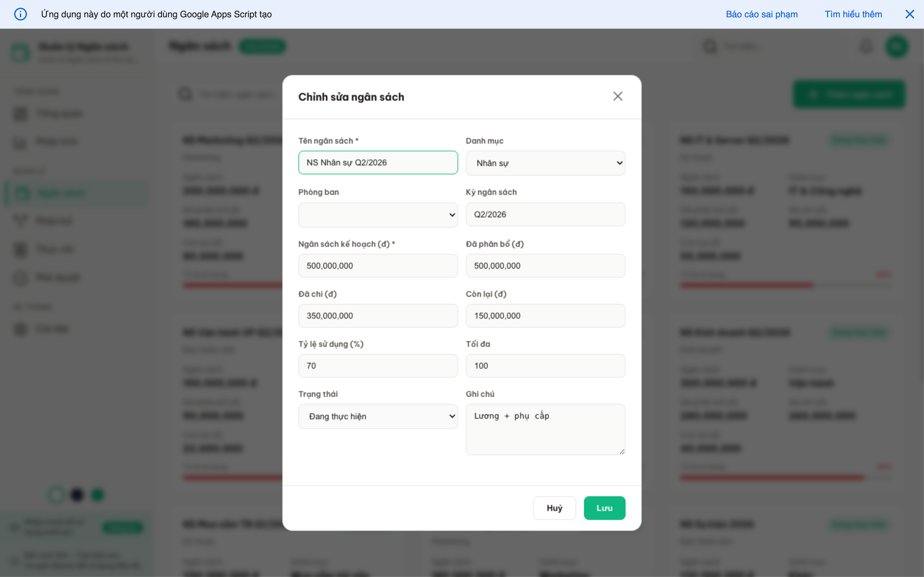Viewport: 924px width, 577px height.
Task: Save the budget with the Lưu button
Action: click(x=604, y=507)
